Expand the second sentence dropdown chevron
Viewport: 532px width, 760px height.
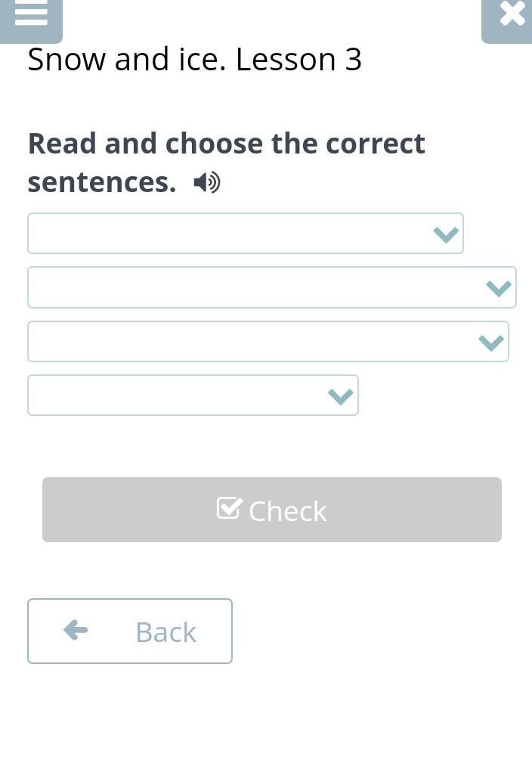(x=498, y=288)
